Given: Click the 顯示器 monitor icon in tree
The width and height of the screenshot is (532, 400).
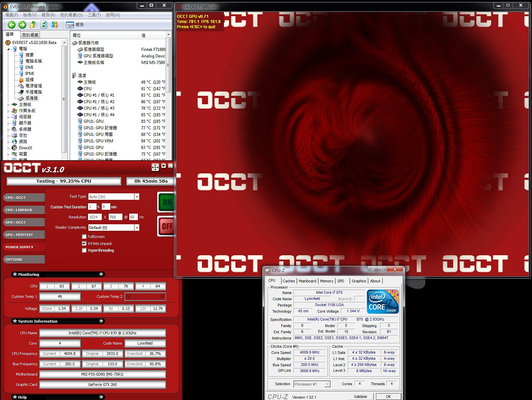Looking at the screenshot, I should click(14, 123).
